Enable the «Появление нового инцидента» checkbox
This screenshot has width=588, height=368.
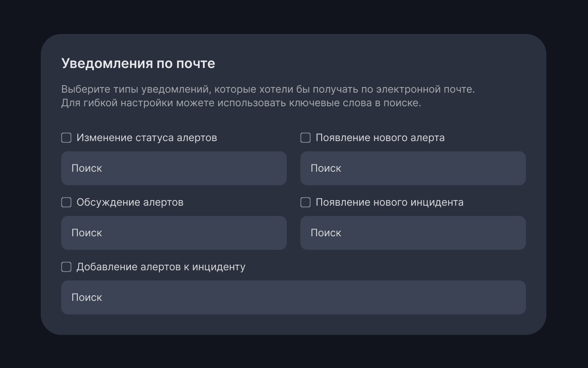pos(305,202)
